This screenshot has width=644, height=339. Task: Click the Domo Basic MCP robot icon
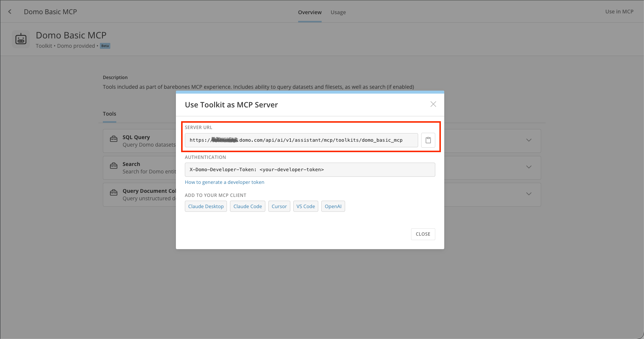pyautogui.click(x=21, y=39)
